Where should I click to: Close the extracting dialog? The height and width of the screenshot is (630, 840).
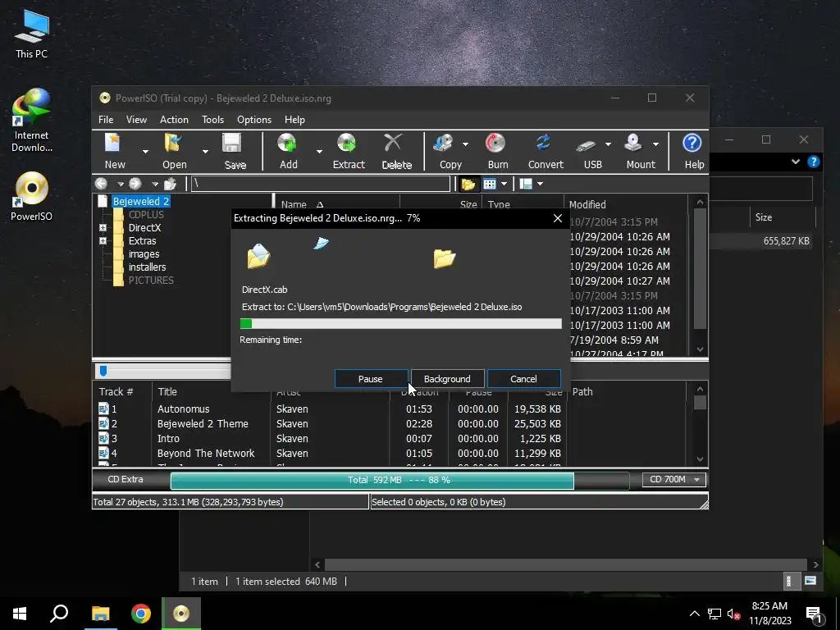[x=558, y=218]
